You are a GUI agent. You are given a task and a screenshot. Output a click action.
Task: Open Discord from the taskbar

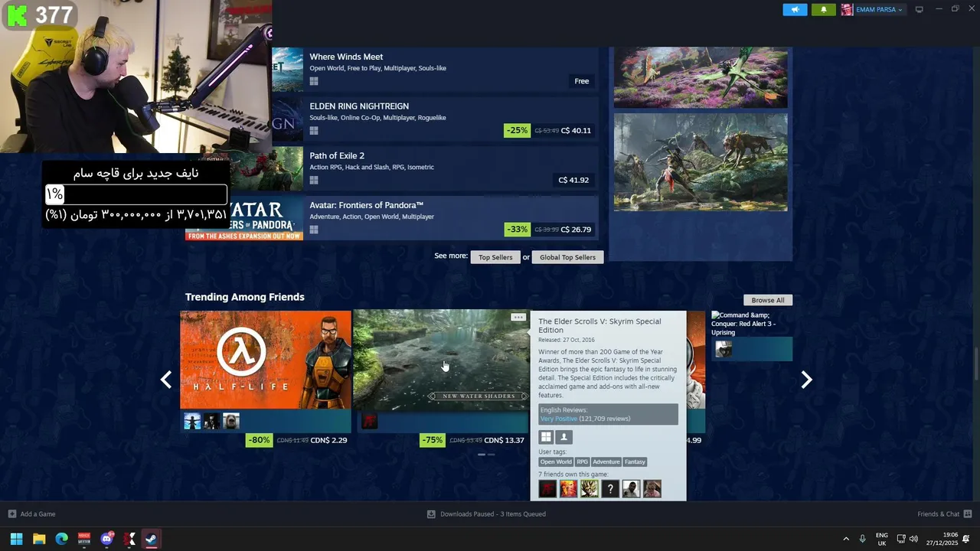[x=106, y=539]
